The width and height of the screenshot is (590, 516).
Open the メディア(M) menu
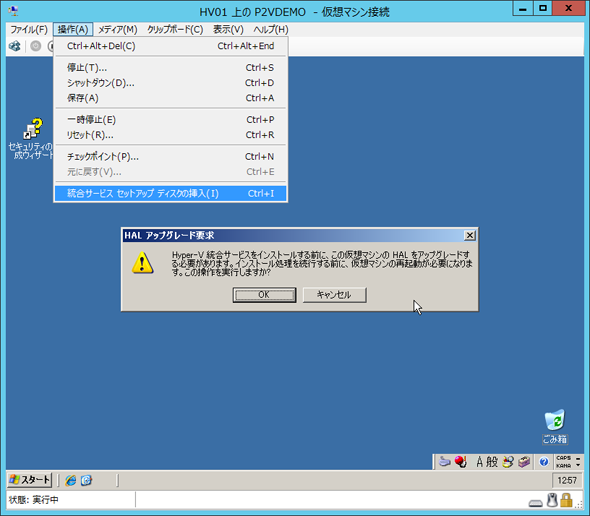click(118, 29)
